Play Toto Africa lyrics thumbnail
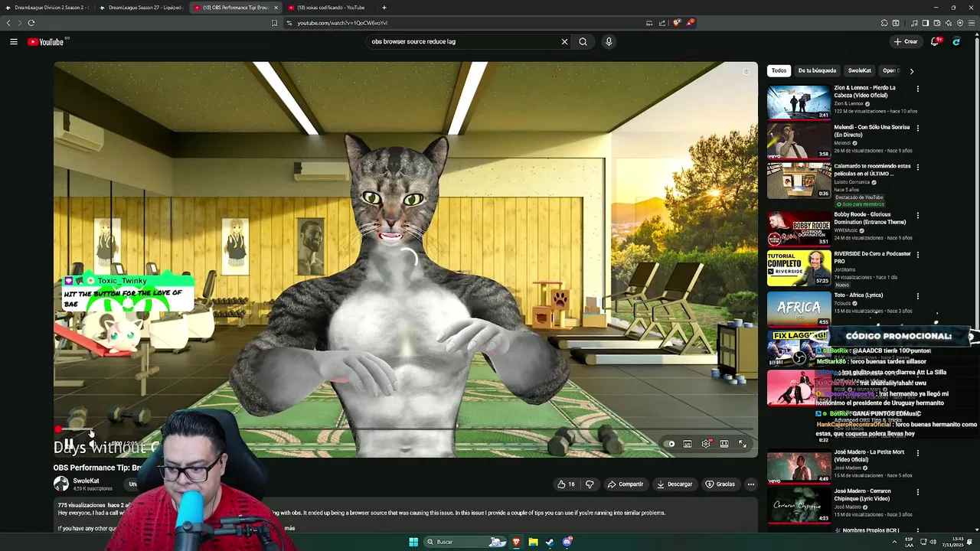The width and height of the screenshot is (980, 551). point(799,308)
